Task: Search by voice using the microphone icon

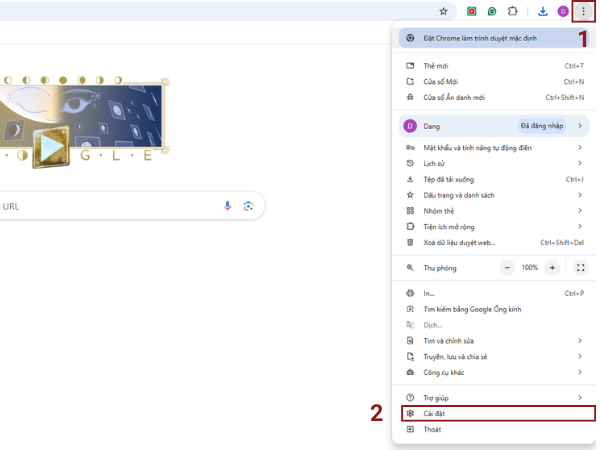Action: (x=227, y=206)
